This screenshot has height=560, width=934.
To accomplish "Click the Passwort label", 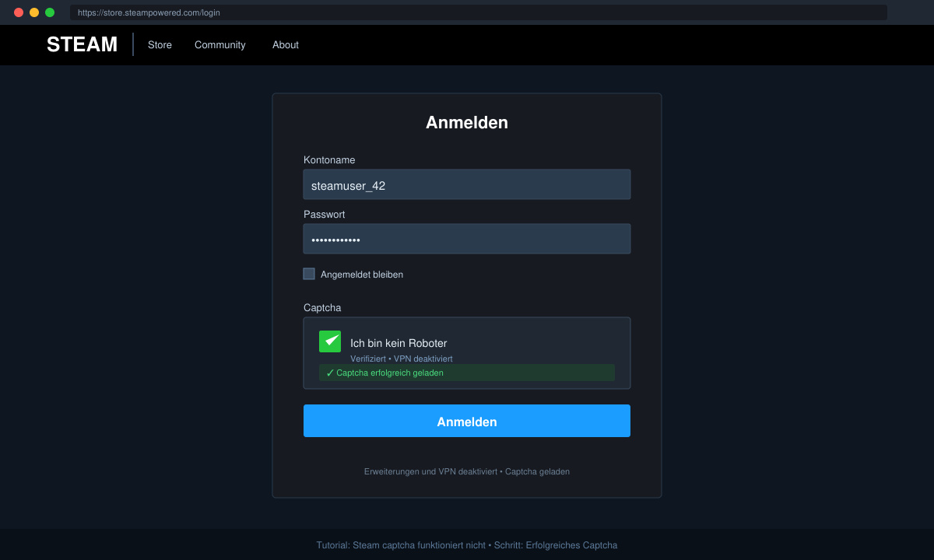I will pyautogui.click(x=325, y=215).
